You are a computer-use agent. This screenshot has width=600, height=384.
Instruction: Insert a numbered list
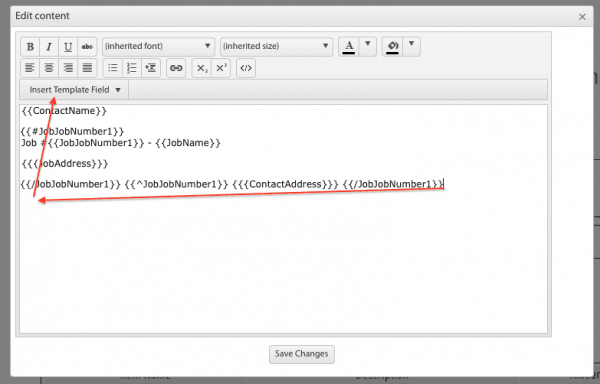pyautogui.click(x=132, y=68)
